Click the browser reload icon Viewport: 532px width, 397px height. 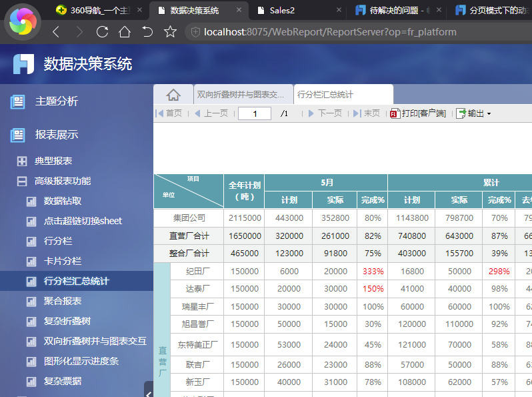tap(102, 32)
